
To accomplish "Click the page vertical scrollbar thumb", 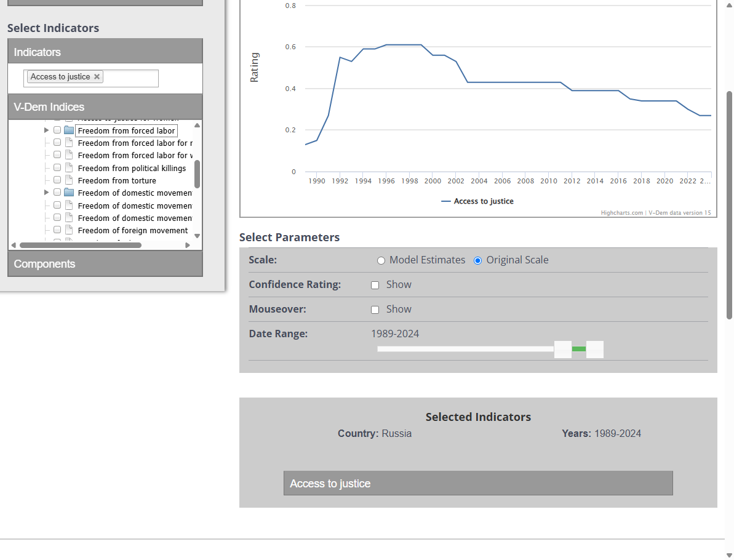I will 729,205.
